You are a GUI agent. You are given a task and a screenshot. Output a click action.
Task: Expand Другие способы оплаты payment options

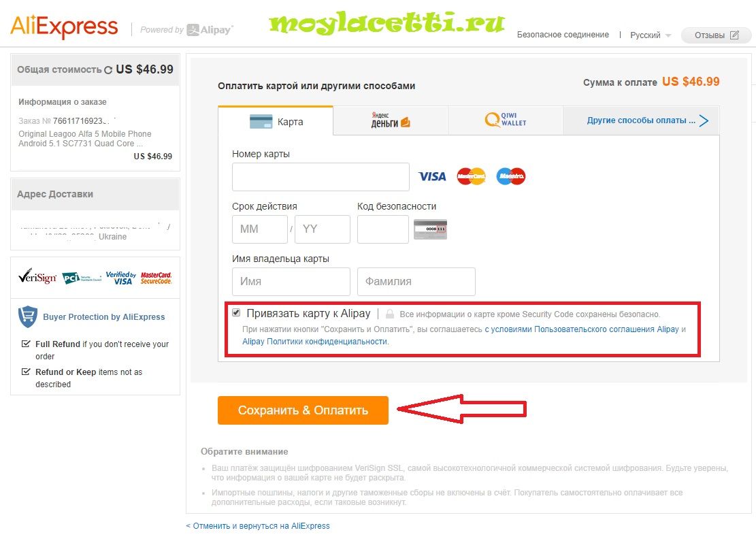tap(647, 120)
